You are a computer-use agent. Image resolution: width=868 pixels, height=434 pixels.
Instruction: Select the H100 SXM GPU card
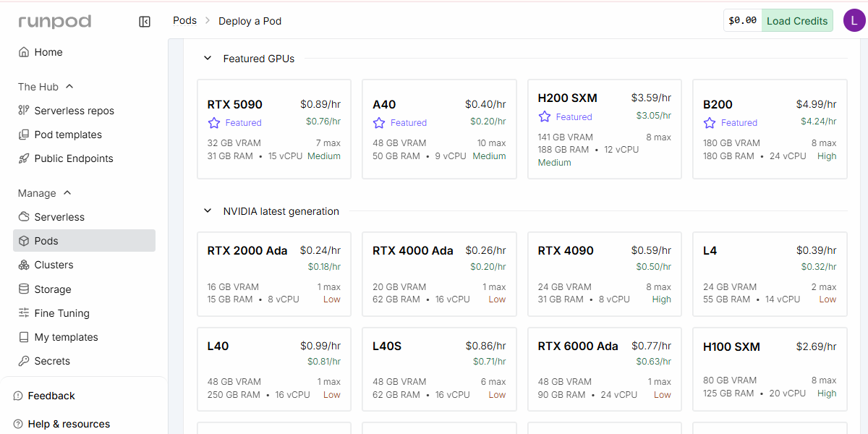pyautogui.click(x=769, y=369)
